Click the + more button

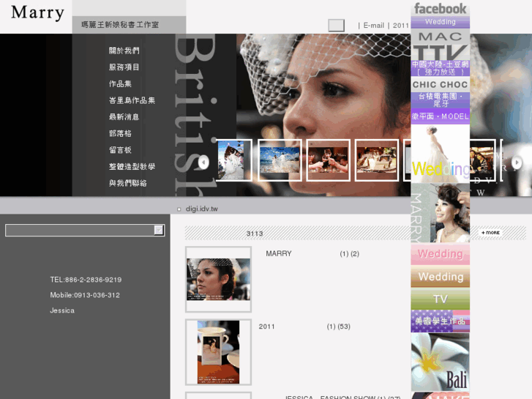pyautogui.click(x=490, y=233)
